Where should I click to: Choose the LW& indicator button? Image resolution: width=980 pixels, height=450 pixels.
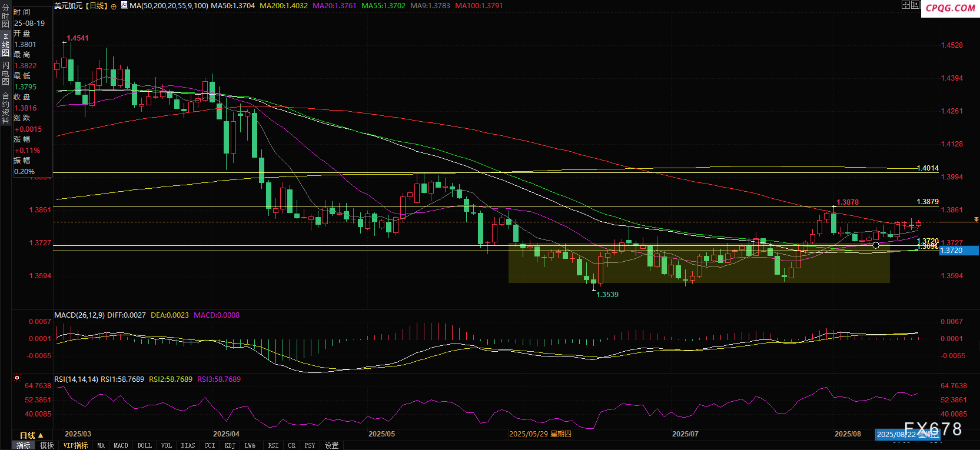point(250,445)
